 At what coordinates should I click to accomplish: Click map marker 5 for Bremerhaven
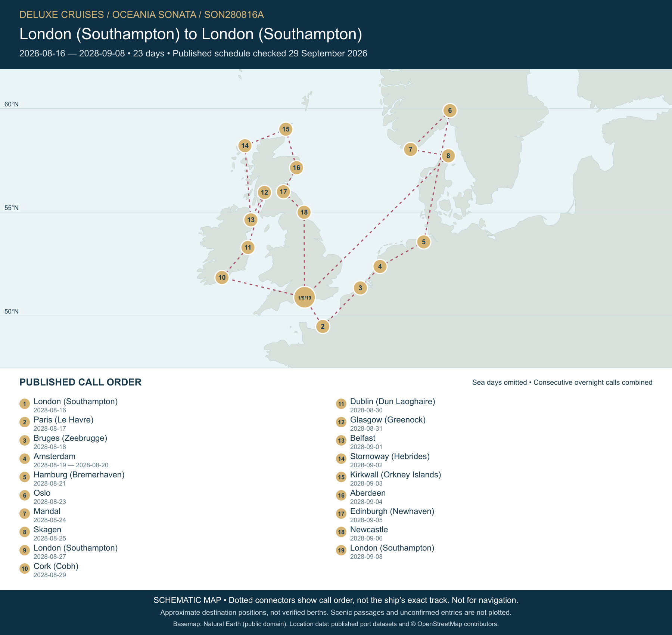[424, 242]
